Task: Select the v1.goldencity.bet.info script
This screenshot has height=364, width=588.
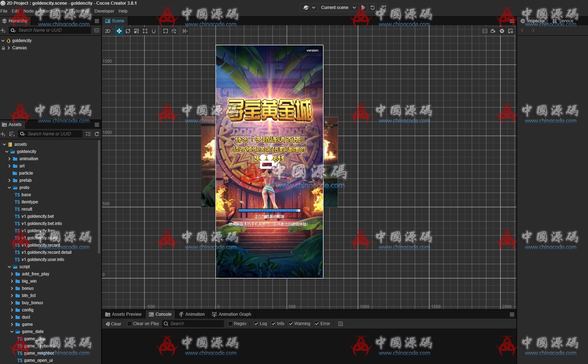Action: [x=41, y=224]
